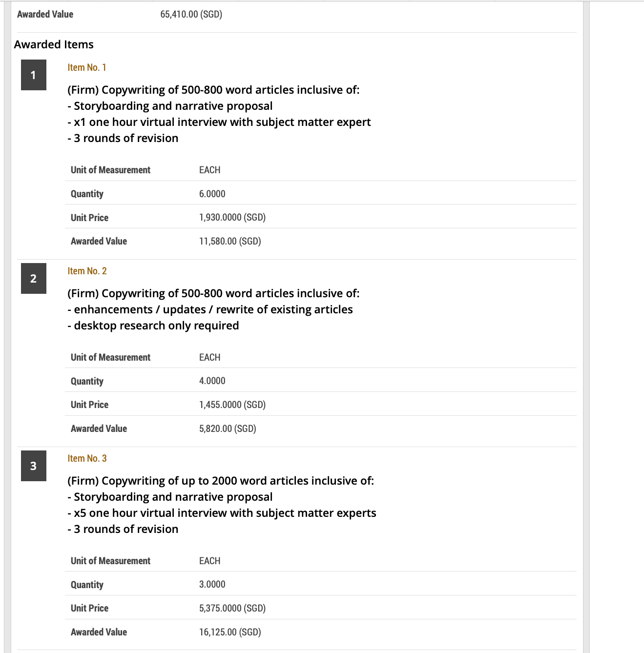Click the 5,820.00 (SGD) awarded value
The width and height of the screenshot is (644, 653).
click(227, 429)
